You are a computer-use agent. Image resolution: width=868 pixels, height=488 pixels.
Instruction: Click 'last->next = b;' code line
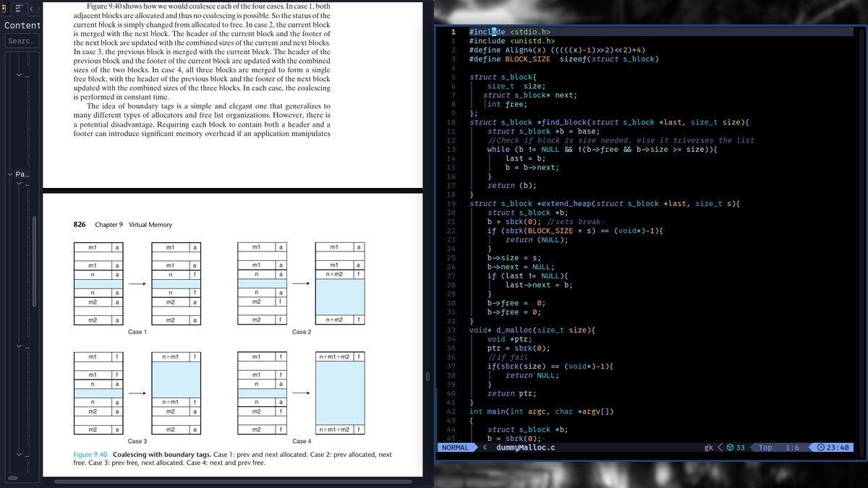pos(540,285)
